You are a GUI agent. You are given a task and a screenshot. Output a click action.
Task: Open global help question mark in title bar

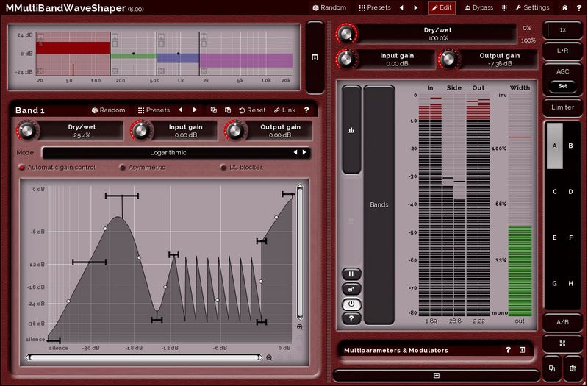pos(578,7)
